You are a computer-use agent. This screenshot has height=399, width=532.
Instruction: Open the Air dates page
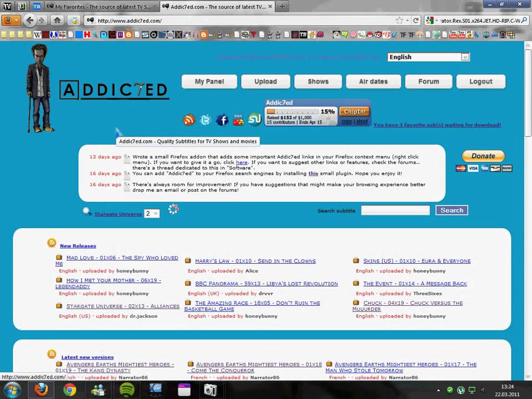click(373, 81)
